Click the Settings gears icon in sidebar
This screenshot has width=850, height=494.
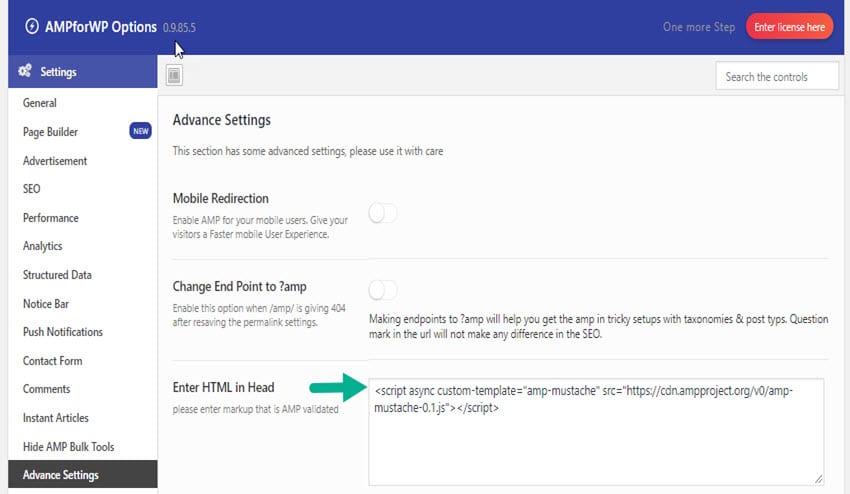25,70
